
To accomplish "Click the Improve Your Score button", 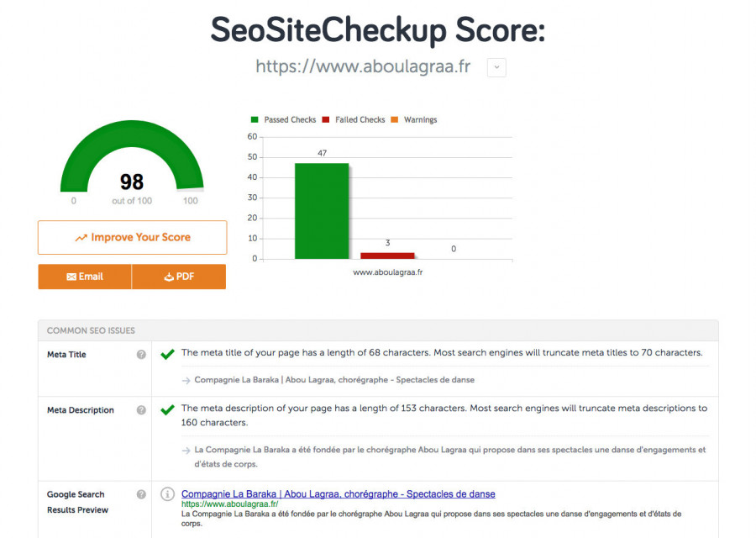I will (132, 238).
